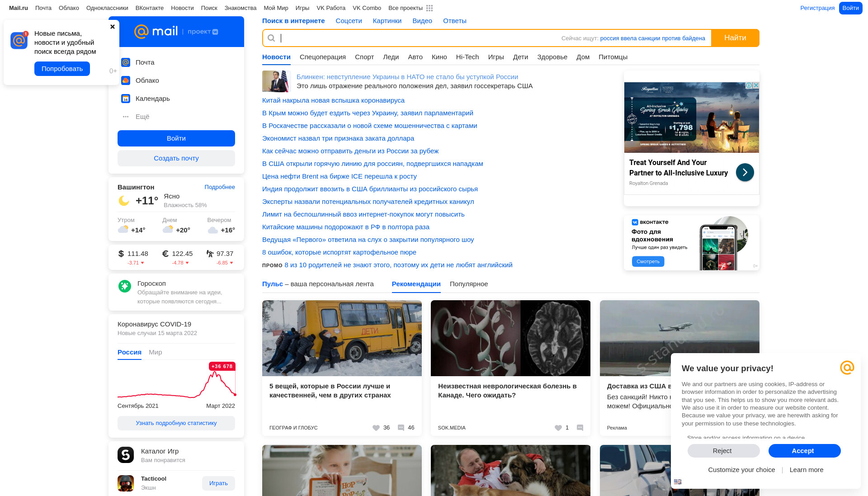
Task: Click the language flag icon in privacy dialog
Action: click(678, 482)
